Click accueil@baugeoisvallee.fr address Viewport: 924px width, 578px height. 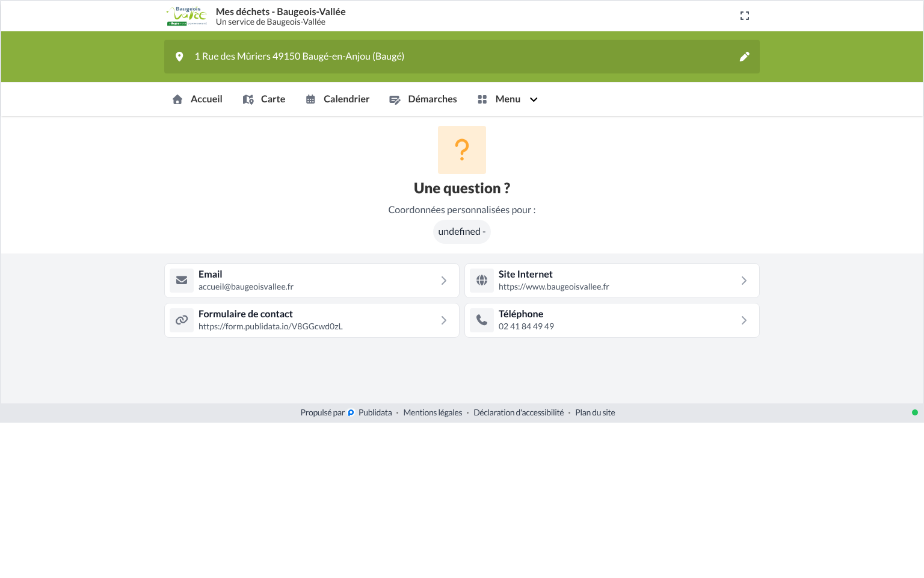tap(246, 287)
